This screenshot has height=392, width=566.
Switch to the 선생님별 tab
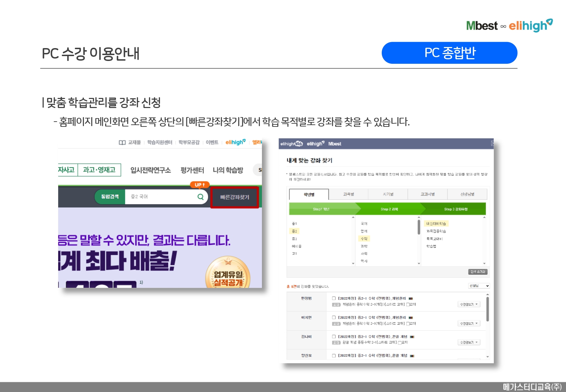(x=467, y=194)
